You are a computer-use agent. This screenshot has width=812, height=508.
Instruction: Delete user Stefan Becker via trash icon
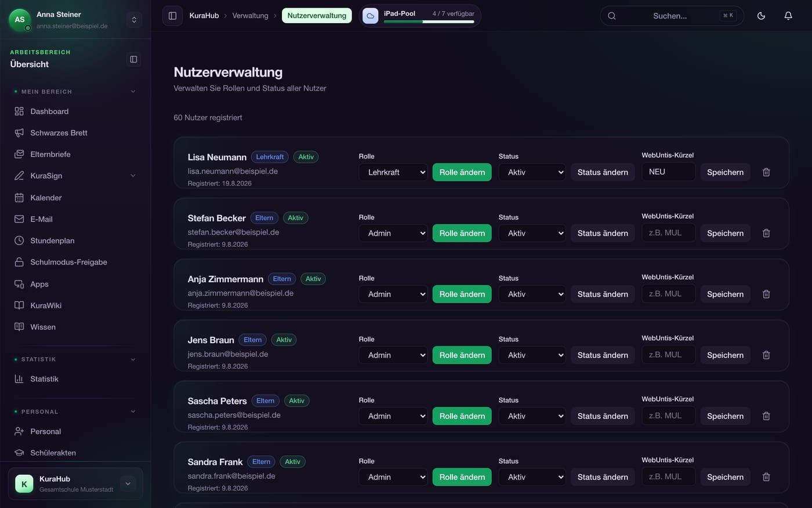point(766,233)
